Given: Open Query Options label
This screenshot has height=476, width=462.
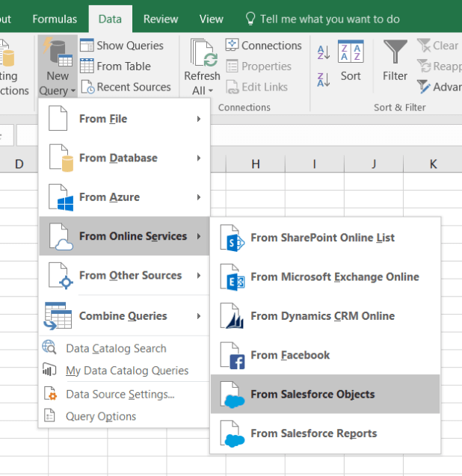Looking at the screenshot, I should click(x=101, y=416).
